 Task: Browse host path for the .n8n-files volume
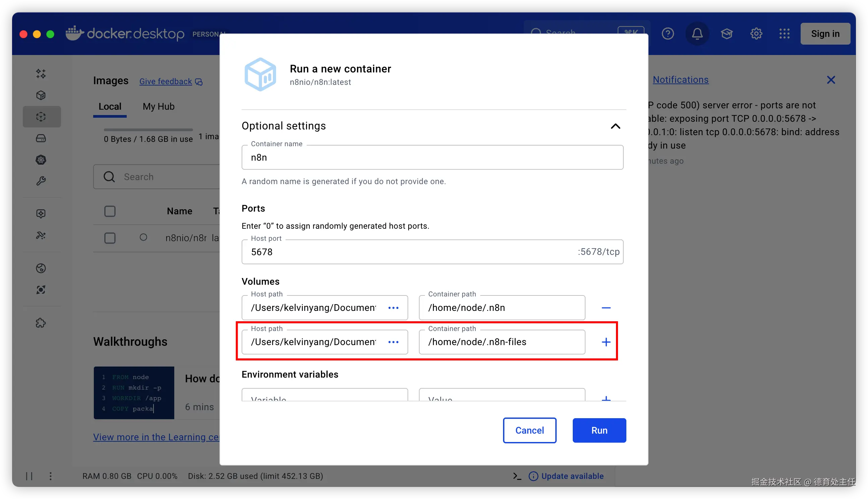[393, 342]
